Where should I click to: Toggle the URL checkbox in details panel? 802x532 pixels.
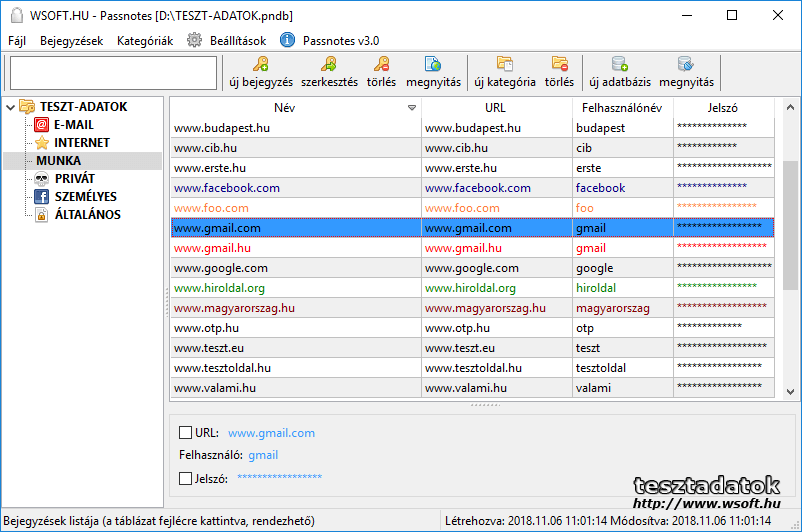tap(185, 433)
